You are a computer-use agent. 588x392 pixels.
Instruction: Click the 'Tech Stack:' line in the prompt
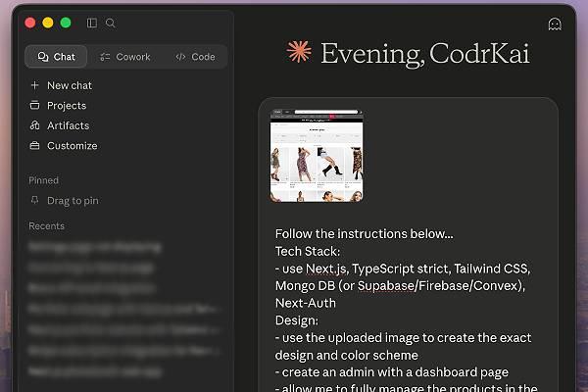point(308,251)
